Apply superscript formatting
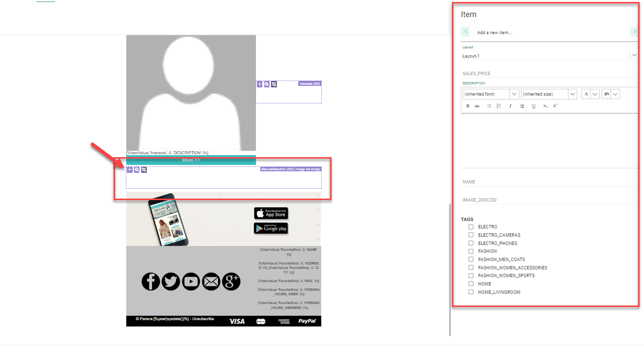The image size is (644, 346). (x=555, y=106)
